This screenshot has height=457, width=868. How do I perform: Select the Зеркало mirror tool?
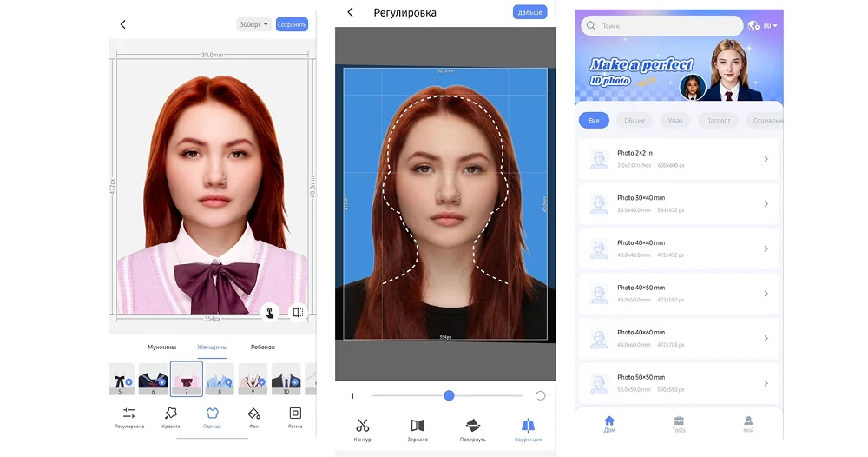pos(418,430)
